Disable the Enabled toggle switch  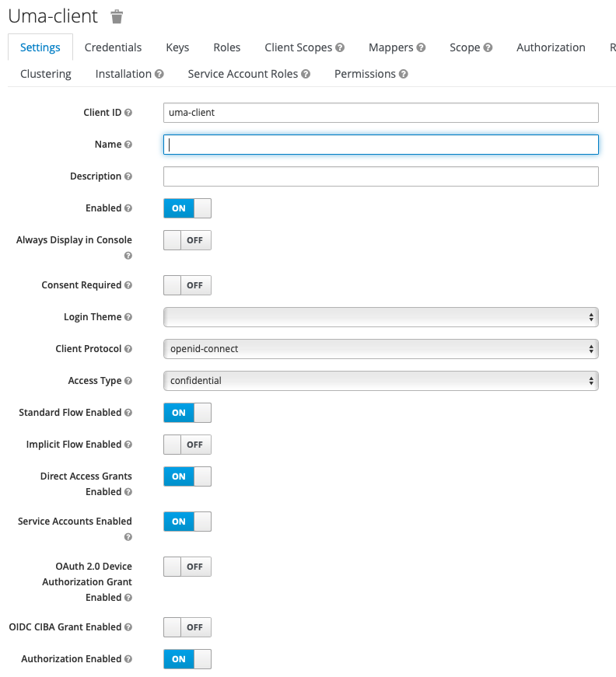click(187, 208)
